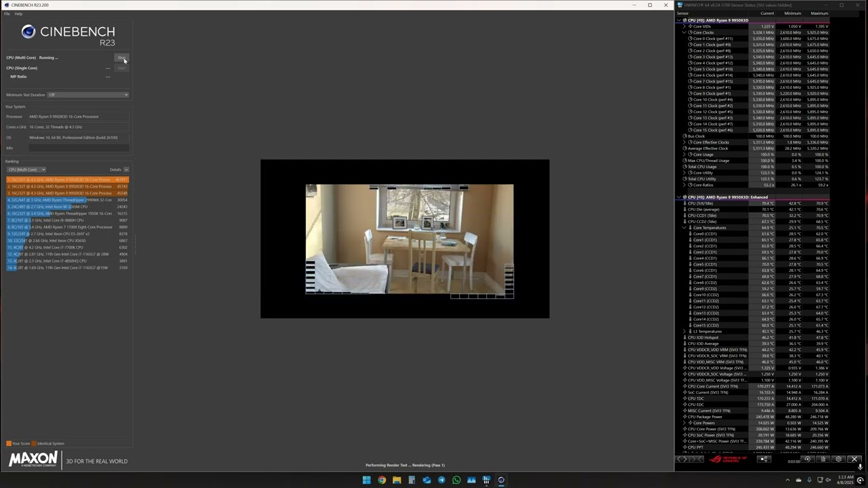Click HWiNFO logging document icon
This screenshot has height=488, width=868.
coord(823,459)
